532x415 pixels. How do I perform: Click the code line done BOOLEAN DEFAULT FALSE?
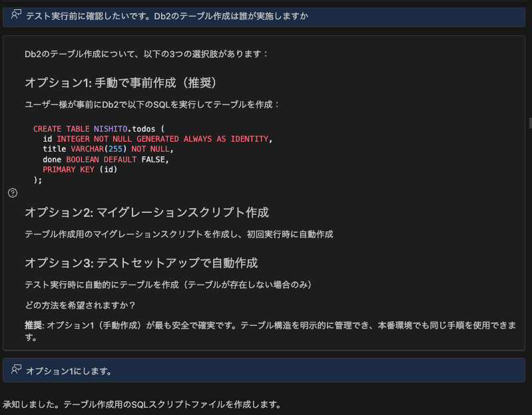[106, 160]
